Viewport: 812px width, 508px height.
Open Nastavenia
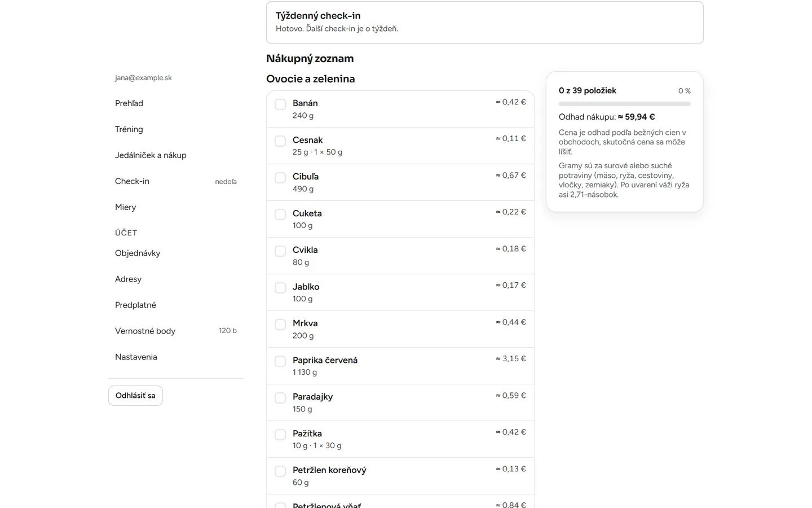176,357
